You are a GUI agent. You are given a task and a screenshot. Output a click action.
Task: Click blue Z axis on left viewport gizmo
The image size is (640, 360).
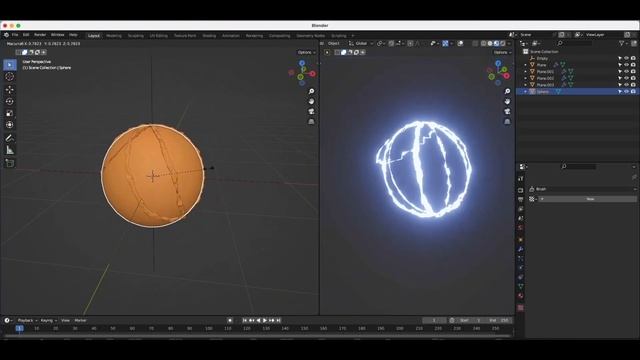(x=302, y=63)
